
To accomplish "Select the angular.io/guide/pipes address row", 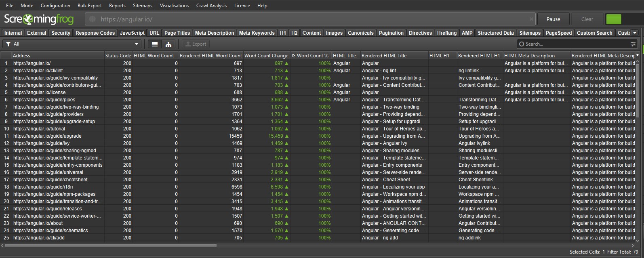I will tap(44, 100).
